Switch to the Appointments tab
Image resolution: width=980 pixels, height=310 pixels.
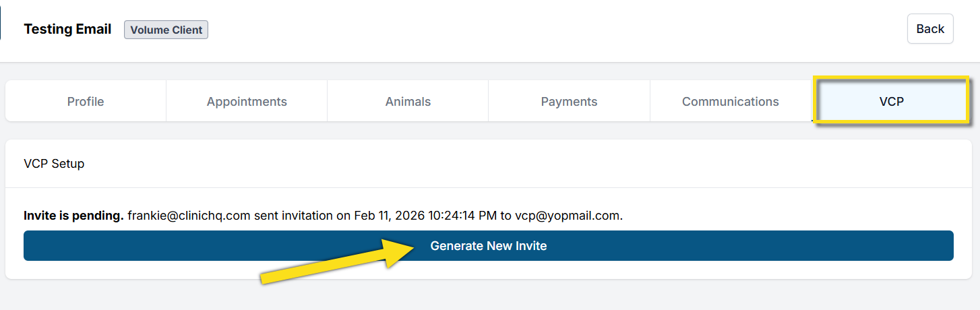pyautogui.click(x=247, y=102)
